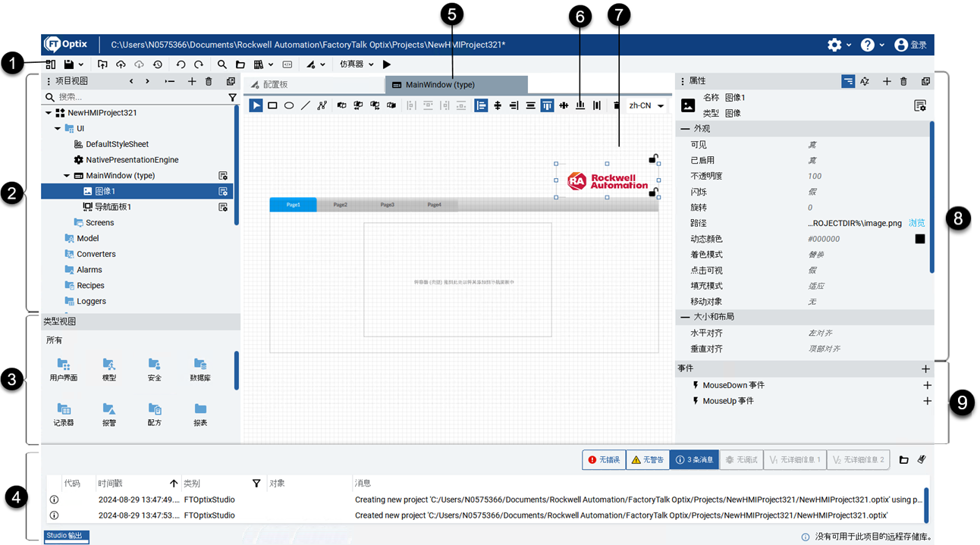The width and height of the screenshot is (980, 545).
Task: Run the emulator with the play button
Action: 387,65
